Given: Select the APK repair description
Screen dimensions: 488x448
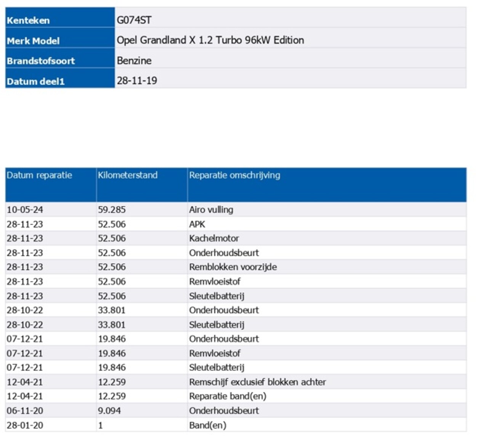Looking at the screenshot, I should pyautogui.click(x=197, y=224).
